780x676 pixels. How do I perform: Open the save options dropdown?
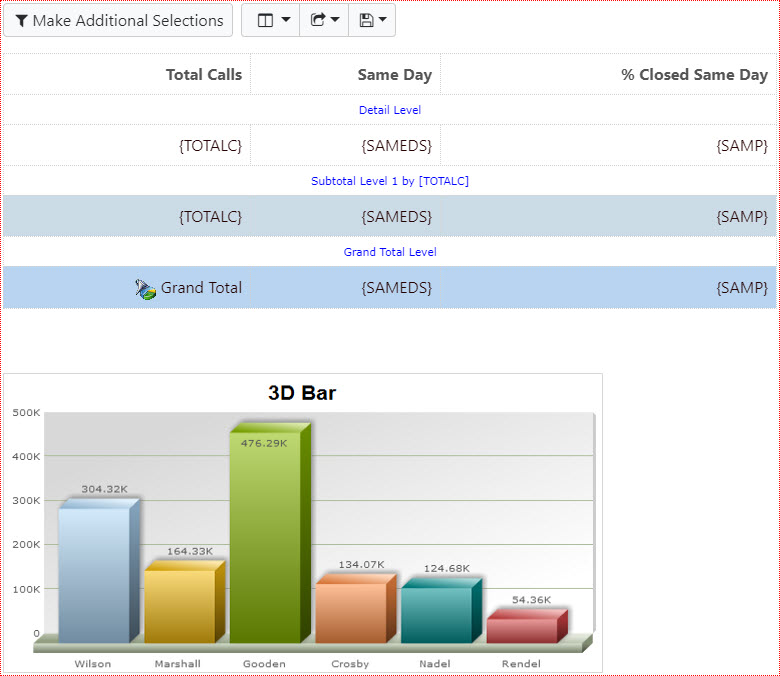(x=372, y=20)
